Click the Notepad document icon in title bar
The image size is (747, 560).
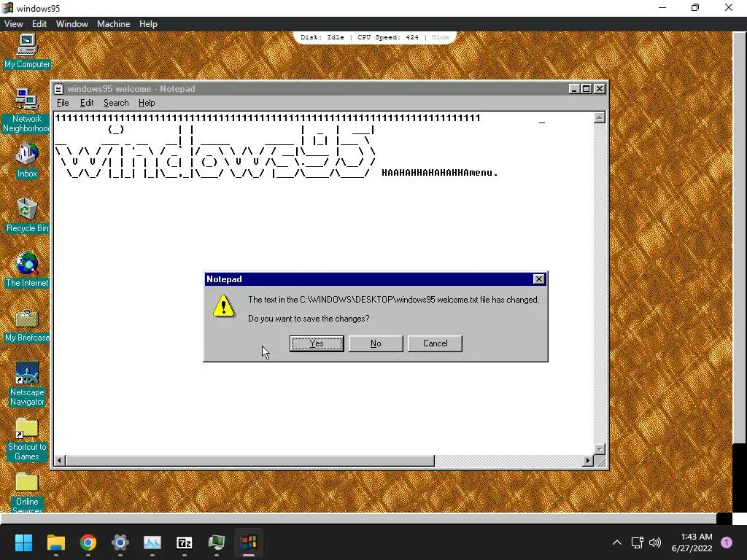(x=58, y=89)
